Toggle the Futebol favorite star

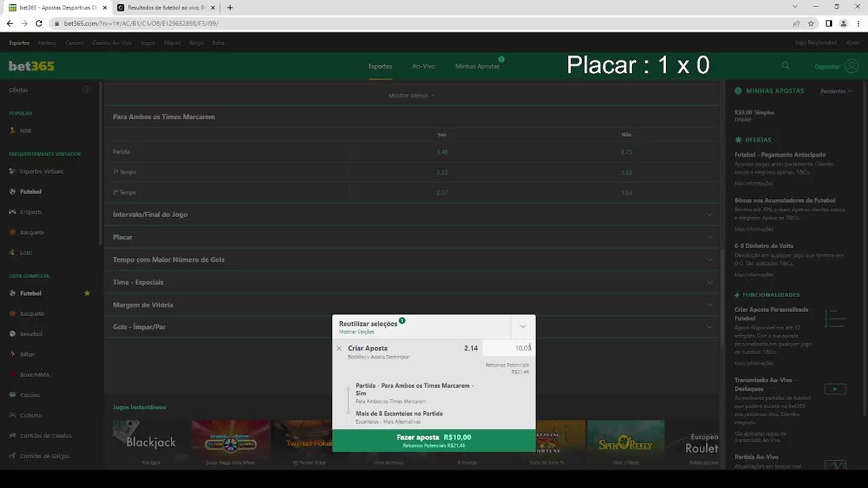[x=87, y=293]
